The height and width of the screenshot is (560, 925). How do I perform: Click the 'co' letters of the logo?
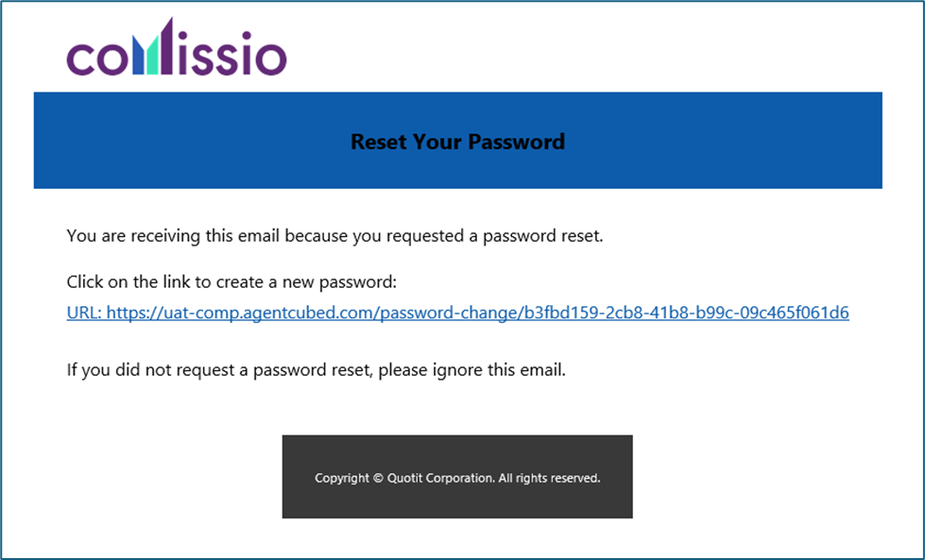(98, 59)
